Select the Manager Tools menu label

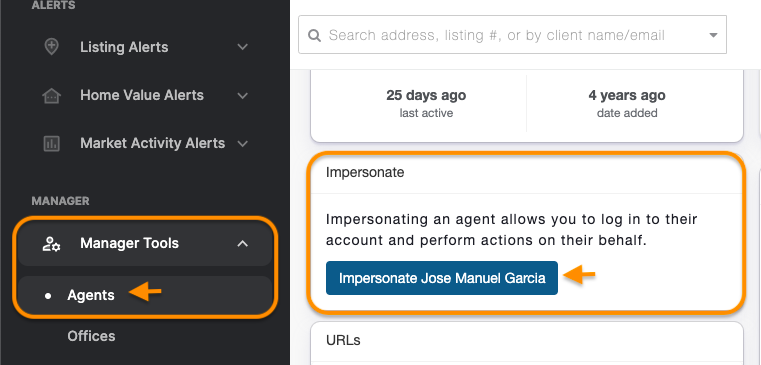tap(130, 243)
